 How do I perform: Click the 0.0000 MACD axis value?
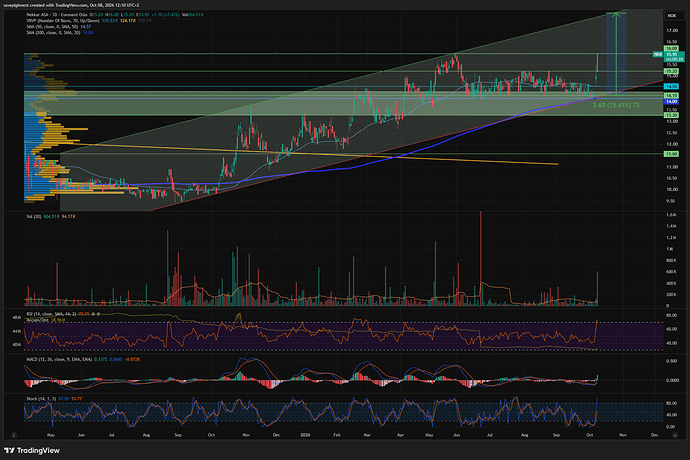pos(672,380)
